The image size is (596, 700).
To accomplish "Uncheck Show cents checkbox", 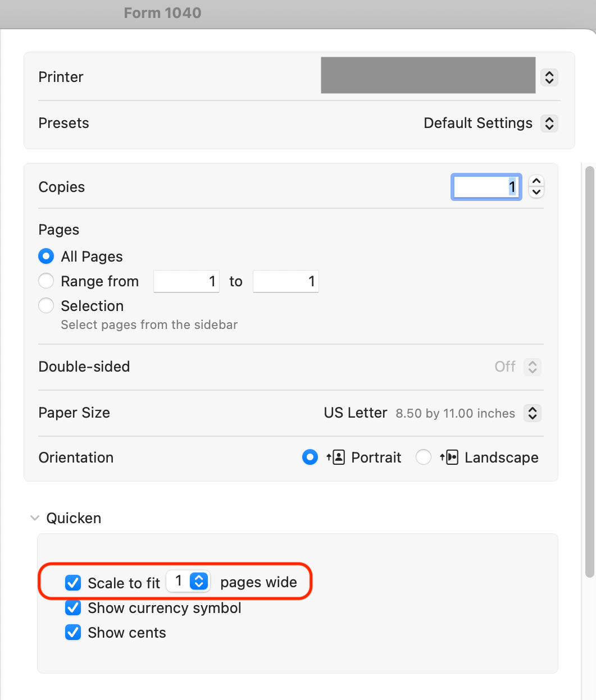I will 73,632.
